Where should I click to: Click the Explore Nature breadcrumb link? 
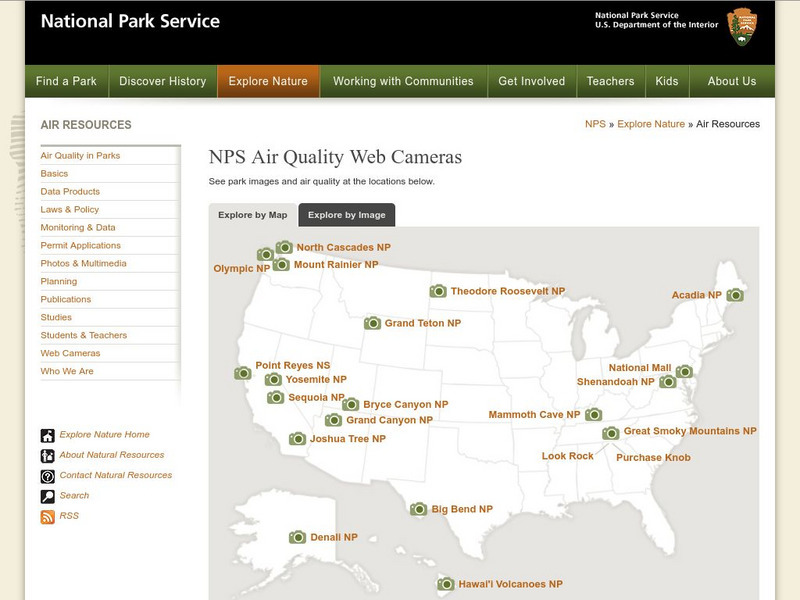(651, 124)
